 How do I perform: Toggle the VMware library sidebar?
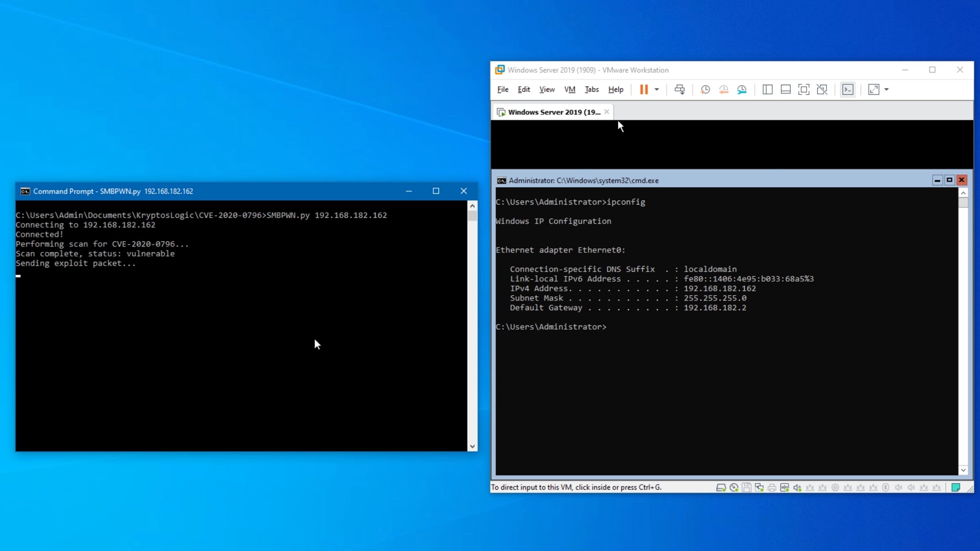767,89
